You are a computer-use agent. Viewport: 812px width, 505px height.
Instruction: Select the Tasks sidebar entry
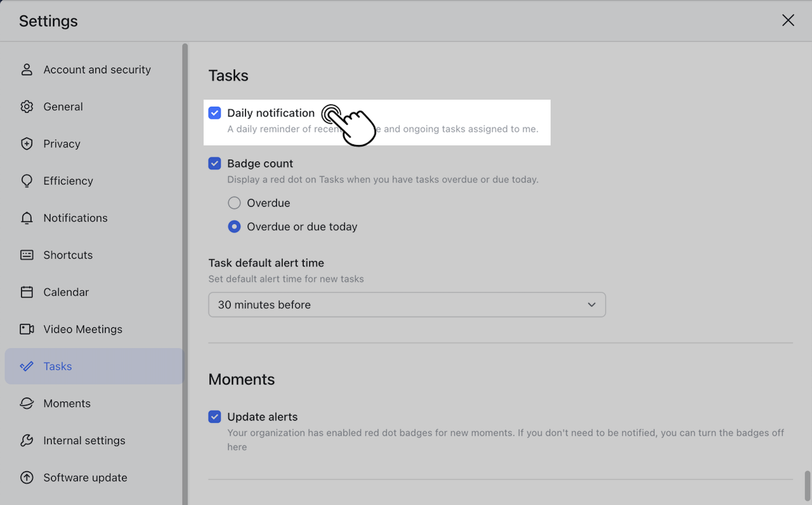tap(57, 366)
